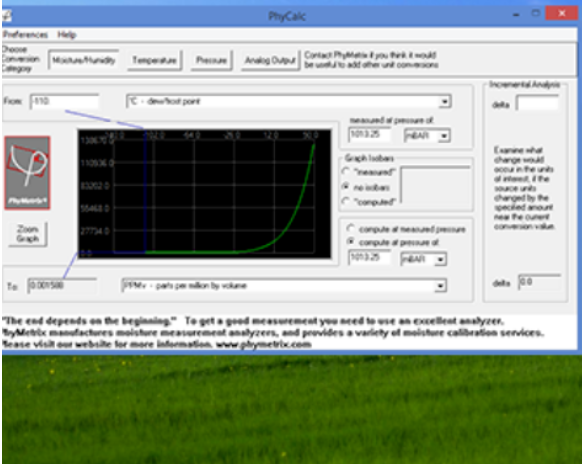Open the Preferences menu
The width and height of the screenshot is (582, 464).
(x=25, y=35)
